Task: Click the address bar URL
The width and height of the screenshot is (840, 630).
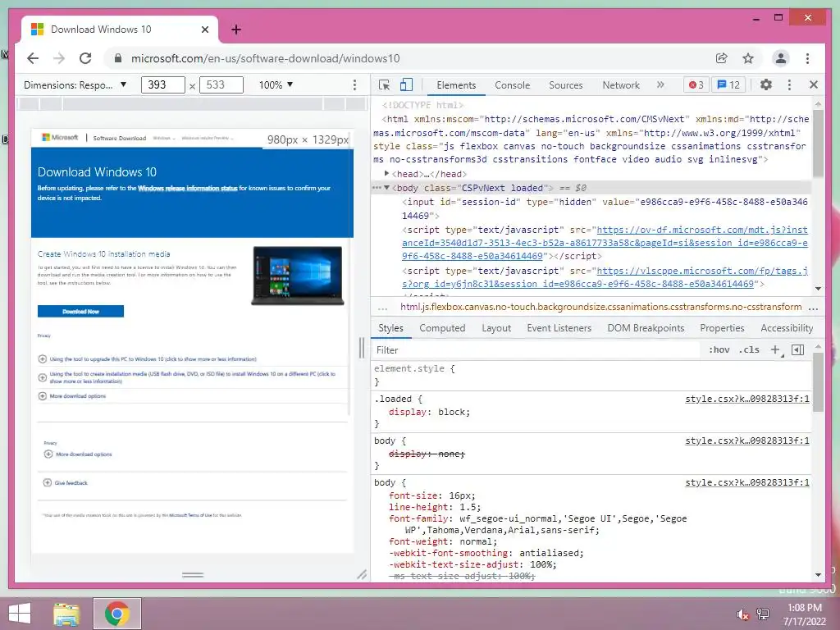Action: [265, 58]
